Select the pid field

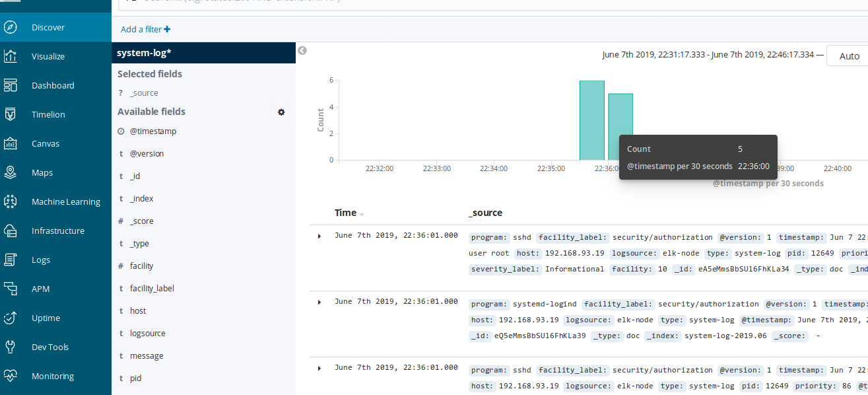(x=135, y=378)
